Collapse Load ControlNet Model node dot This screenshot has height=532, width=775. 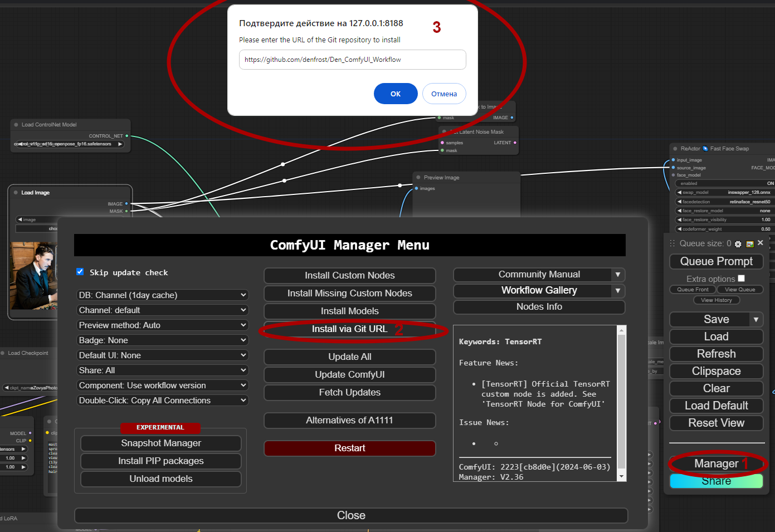click(16, 125)
